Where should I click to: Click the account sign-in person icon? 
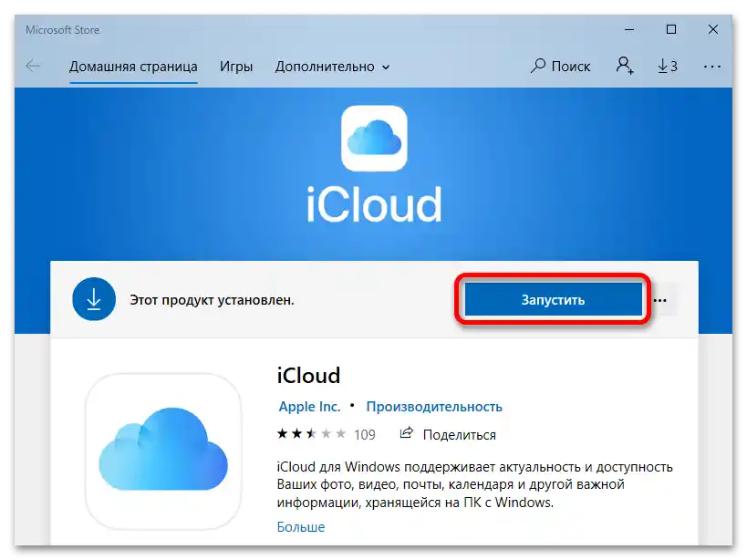pyautogui.click(x=625, y=66)
